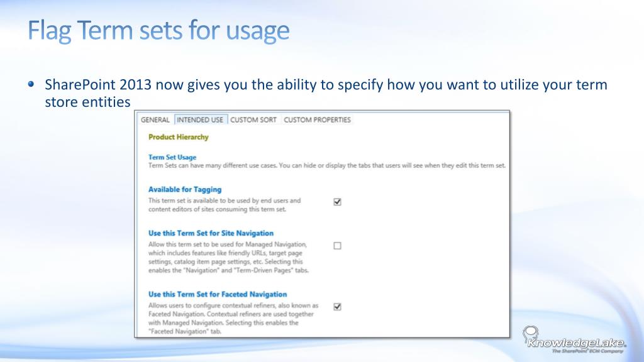Image resolution: width=644 pixels, height=362 pixels.
Task: Click the Available for Tagging label
Action: pos(185,190)
